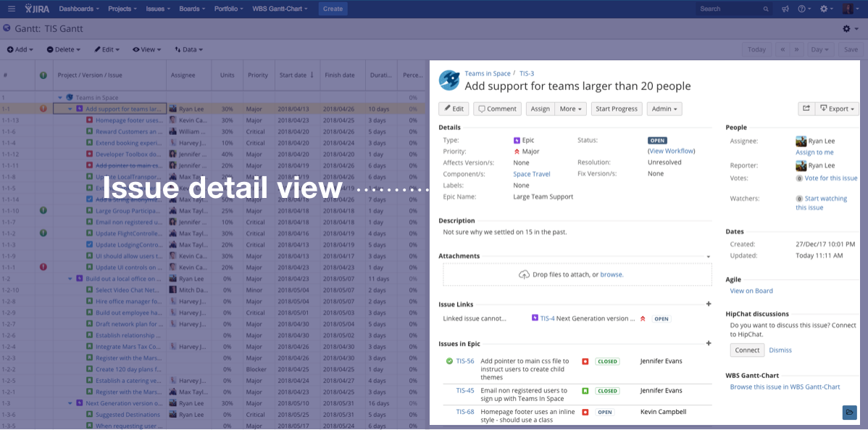Collapse the Build out a local office row

pyautogui.click(x=70, y=278)
